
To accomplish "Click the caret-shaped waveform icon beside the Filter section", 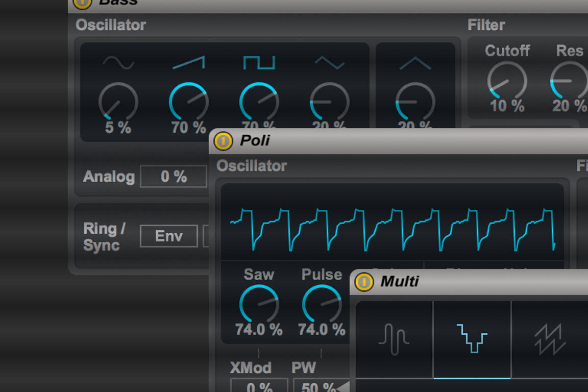I will click(415, 63).
